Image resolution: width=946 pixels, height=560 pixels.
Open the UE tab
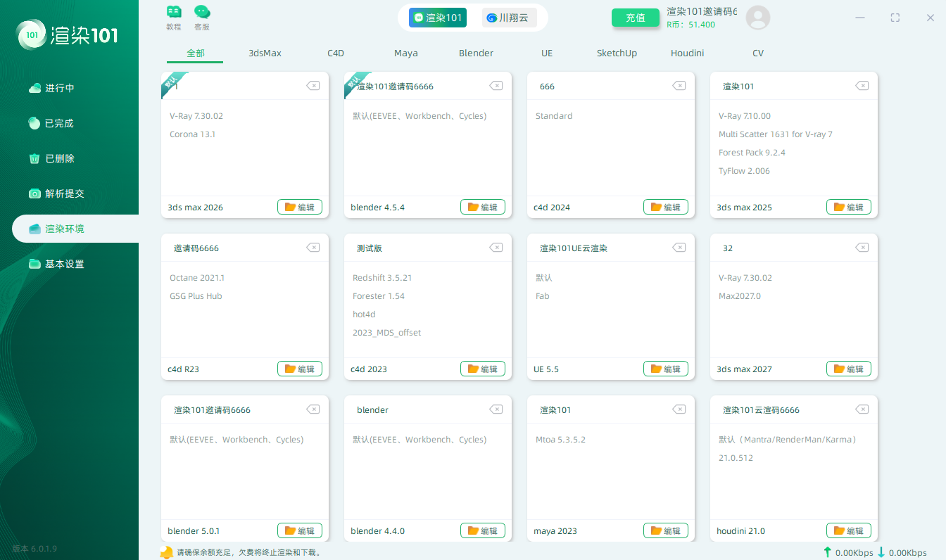(x=547, y=53)
